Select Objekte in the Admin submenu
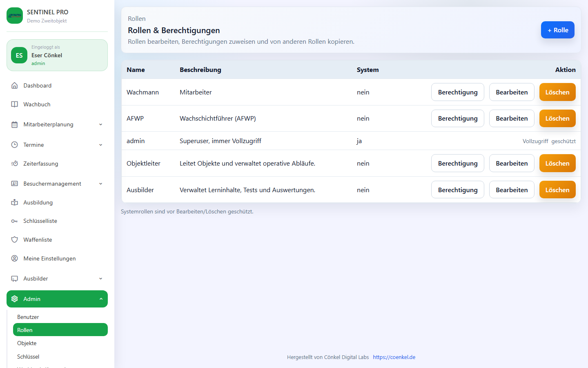588x368 pixels. click(27, 343)
